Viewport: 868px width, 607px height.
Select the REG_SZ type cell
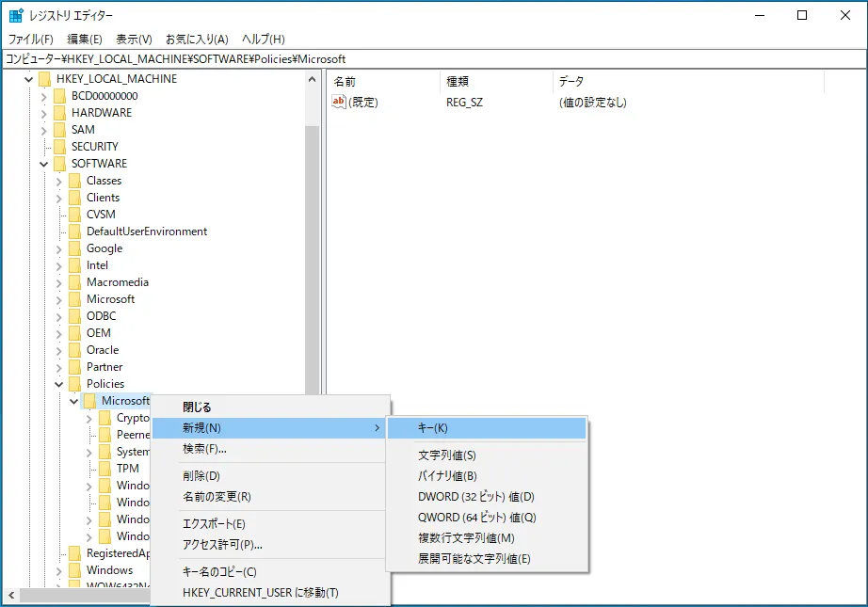coord(464,103)
